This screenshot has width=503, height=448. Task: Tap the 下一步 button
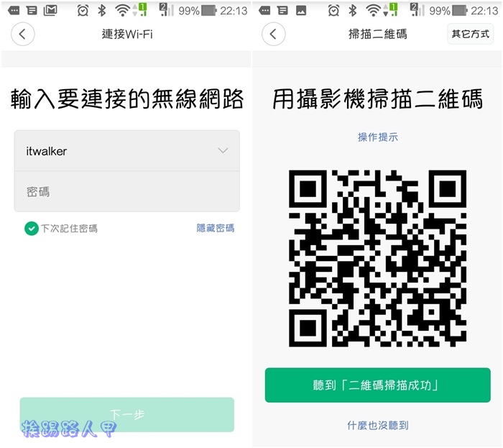(127, 415)
